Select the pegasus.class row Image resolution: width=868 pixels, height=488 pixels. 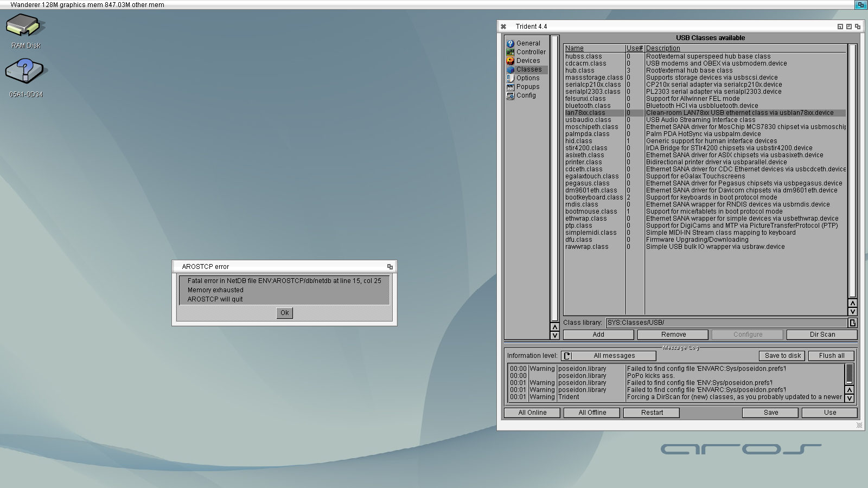tap(705, 183)
